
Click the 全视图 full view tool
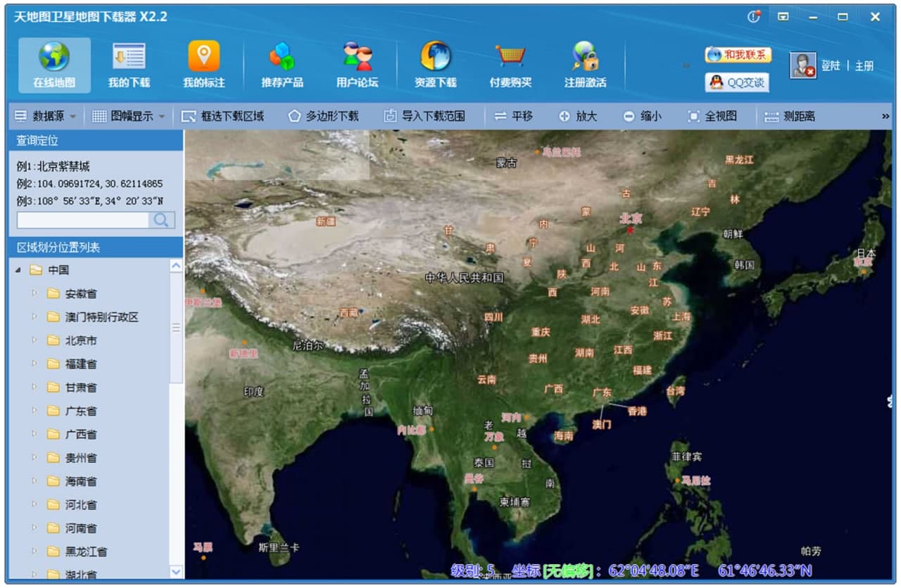pyautogui.click(x=712, y=116)
